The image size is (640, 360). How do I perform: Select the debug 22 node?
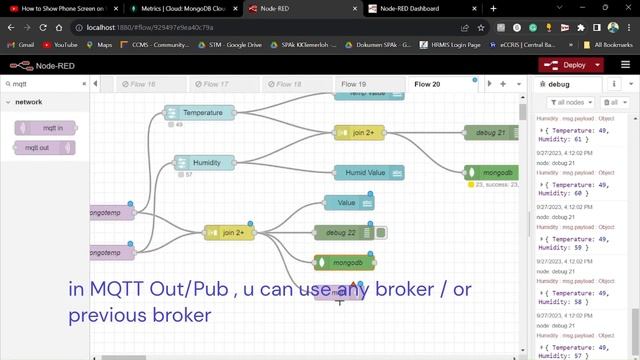coord(344,233)
